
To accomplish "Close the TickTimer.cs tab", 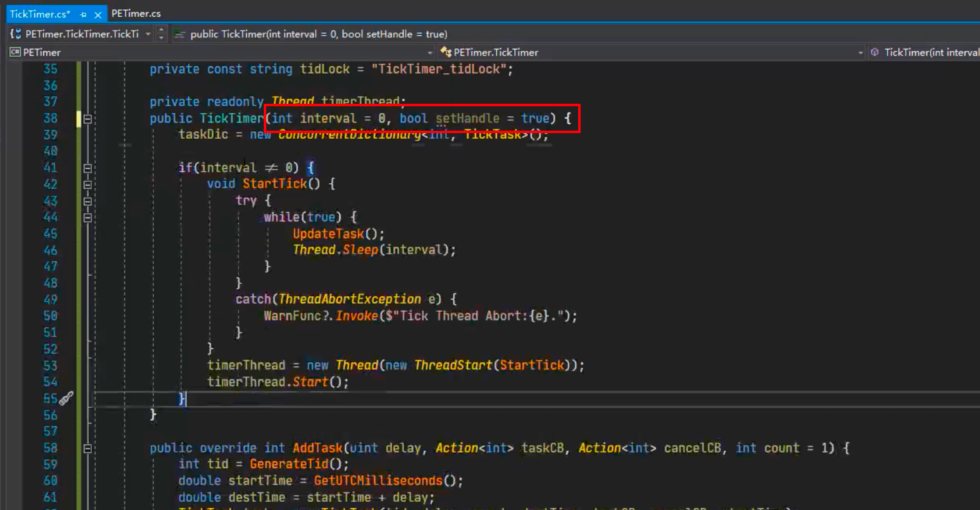I will pos(97,14).
